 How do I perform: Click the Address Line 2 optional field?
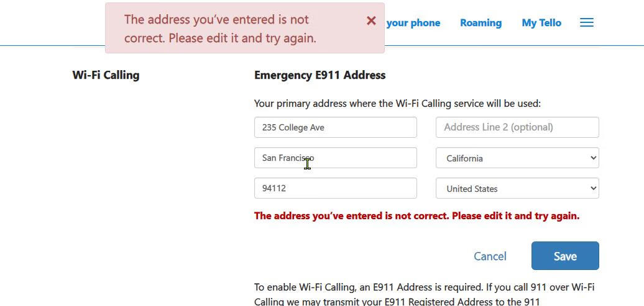tap(517, 127)
